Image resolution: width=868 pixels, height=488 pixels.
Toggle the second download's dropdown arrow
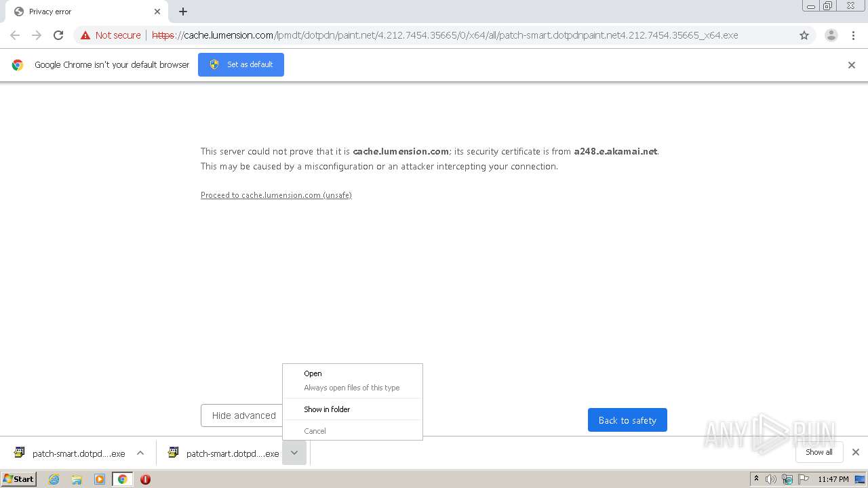coord(294,453)
